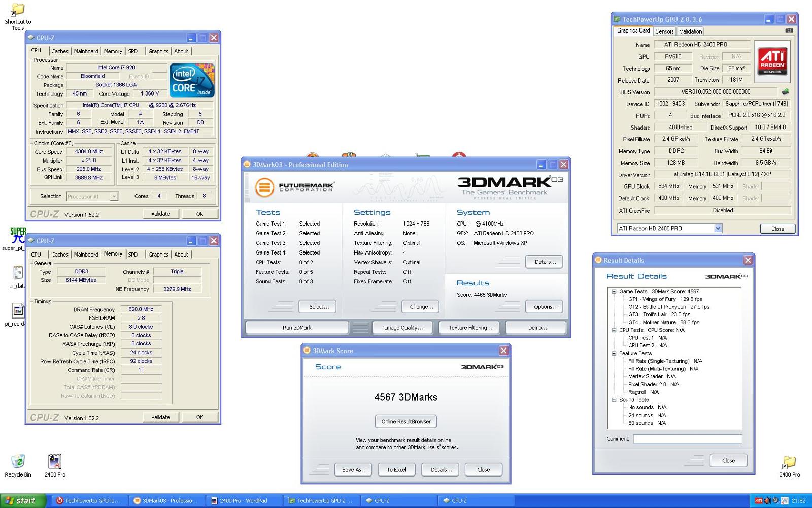This screenshot has width=812, height=508.
Task: Open the volume speaker tray icon
Action: [767, 501]
